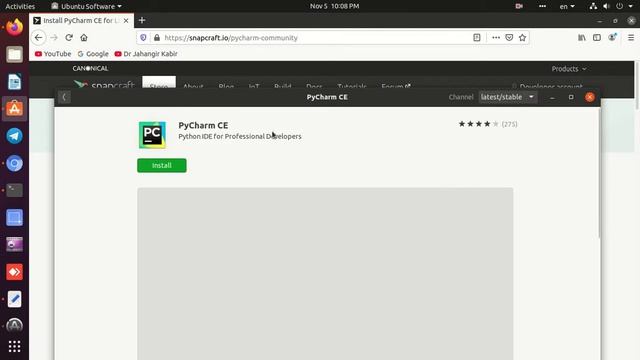Reload the snapcraft page
The image size is (640, 360).
69,38
